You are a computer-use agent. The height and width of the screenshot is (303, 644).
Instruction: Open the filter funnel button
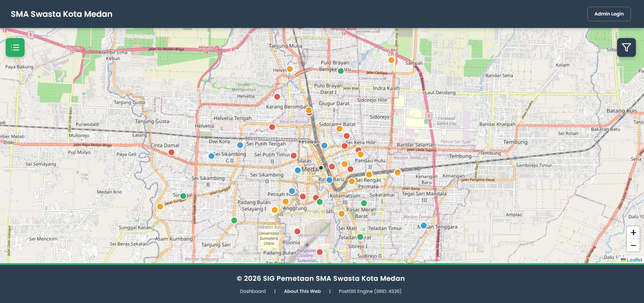626,47
